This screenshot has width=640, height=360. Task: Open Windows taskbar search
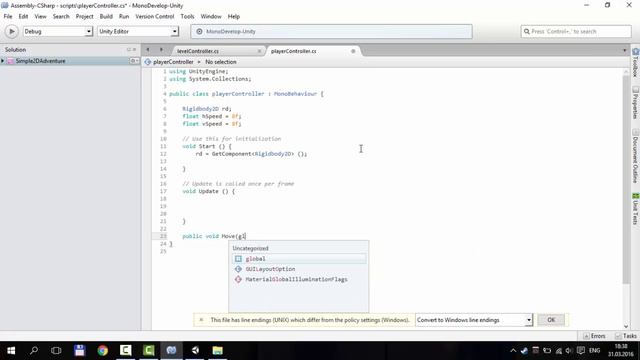point(34,351)
